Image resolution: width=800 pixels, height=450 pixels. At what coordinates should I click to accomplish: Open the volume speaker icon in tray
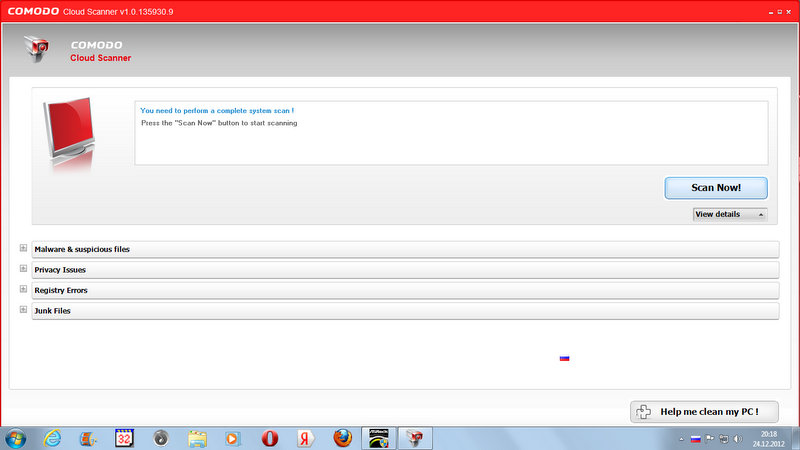click(x=738, y=438)
